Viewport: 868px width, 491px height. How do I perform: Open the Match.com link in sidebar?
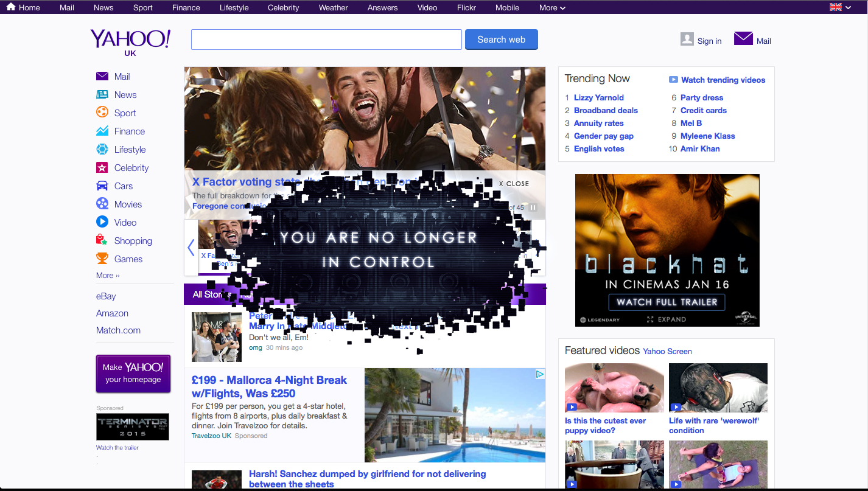[x=118, y=330]
